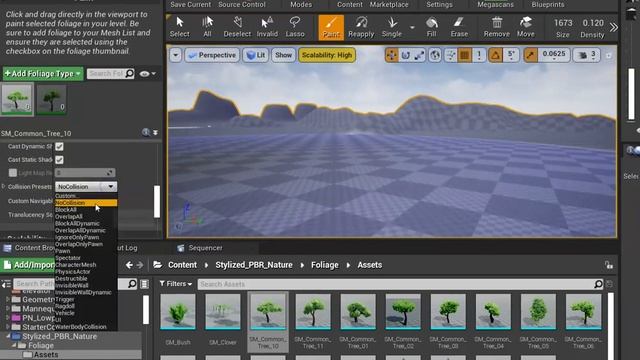Open Filters dropdown in Content Browser
The width and height of the screenshot is (640, 360).
(176, 284)
